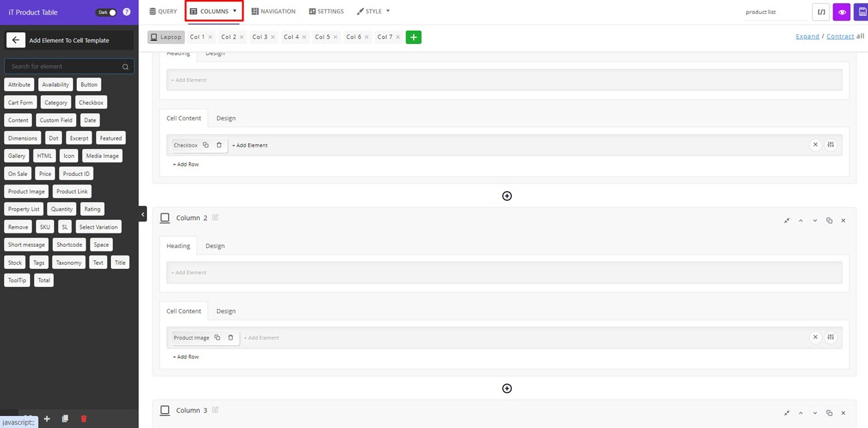Insert column with plus circle below Column 2
868x428 pixels.
tap(507, 389)
